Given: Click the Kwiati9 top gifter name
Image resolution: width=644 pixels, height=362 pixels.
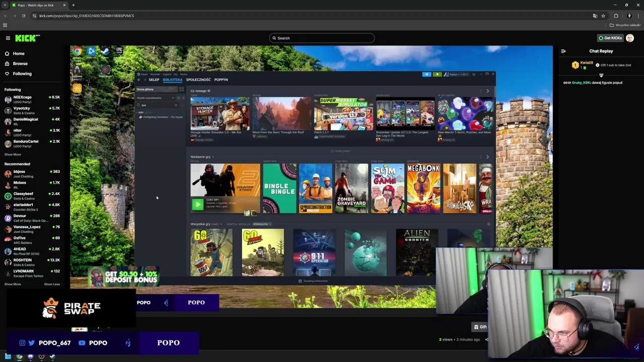Looking at the screenshot, I should (x=587, y=63).
